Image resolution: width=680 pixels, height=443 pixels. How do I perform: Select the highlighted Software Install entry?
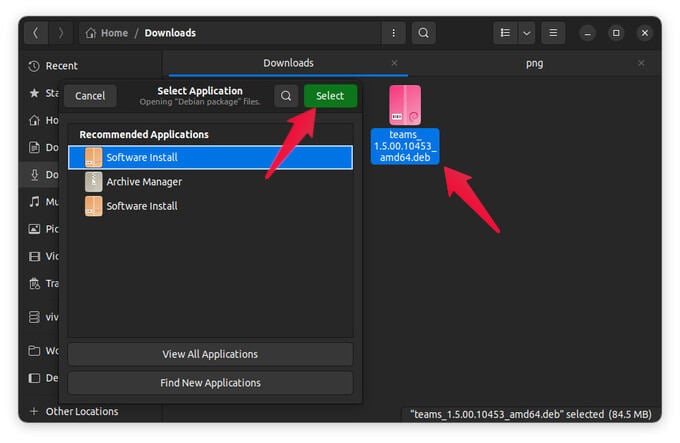(210, 157)
